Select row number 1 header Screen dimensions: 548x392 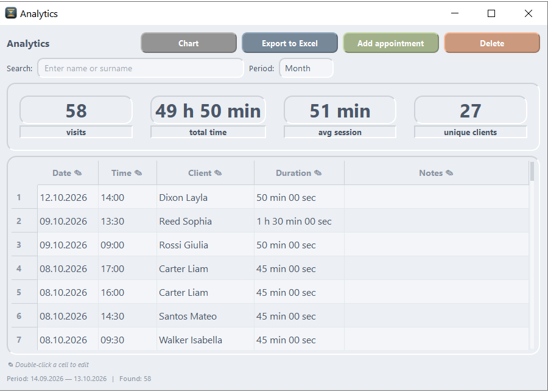click(x=24, y=197)
